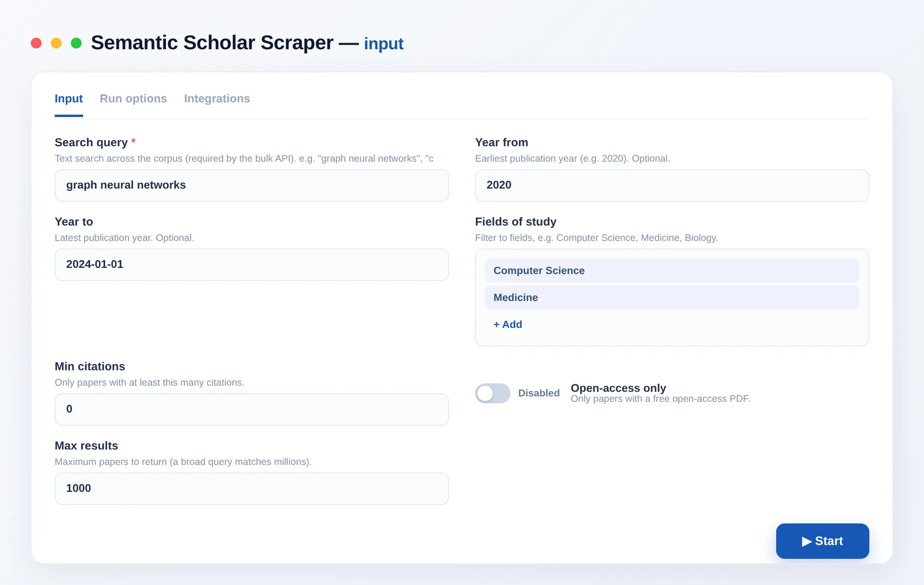924x585 pixels.
Task: Click the Max results field showing 1000
Action: click(x=252, y=489)
